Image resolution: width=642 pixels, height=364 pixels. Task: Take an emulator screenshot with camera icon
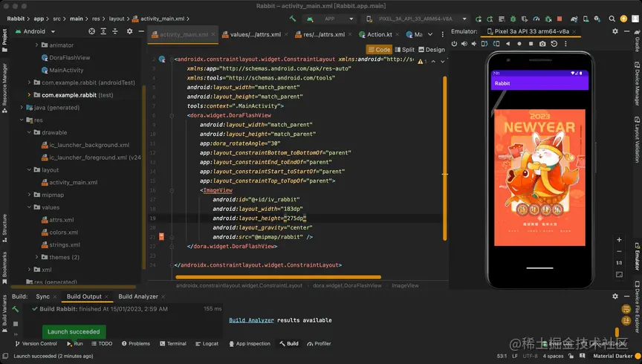point(543,44)
